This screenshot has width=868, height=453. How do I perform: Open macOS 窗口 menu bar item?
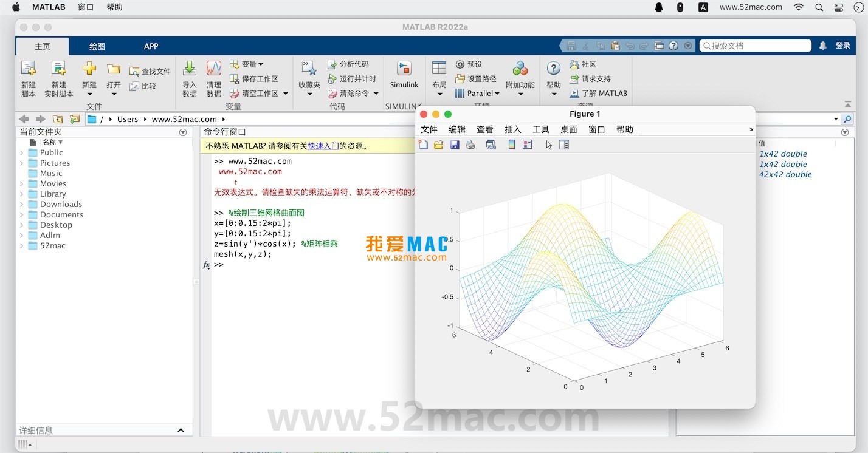[x=86, y=7]
